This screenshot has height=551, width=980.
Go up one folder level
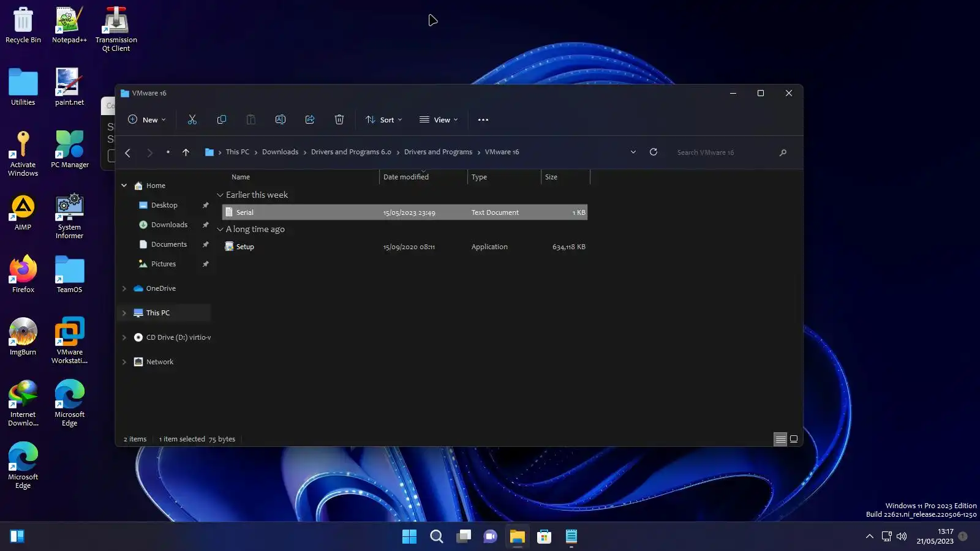coord(186,152)
